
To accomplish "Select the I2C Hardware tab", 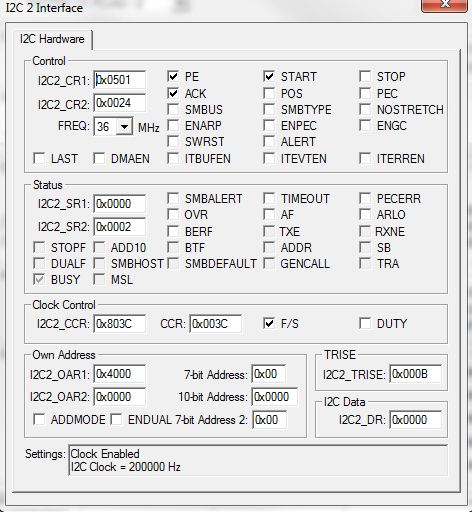I will tap(52, 39).
